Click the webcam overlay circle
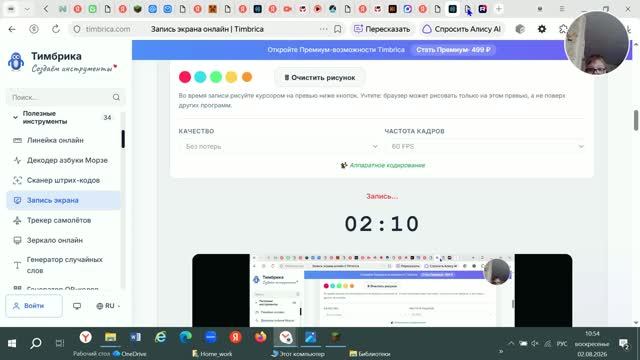The width and height of the screenshot is (640, 360). (x=597, y=43)
